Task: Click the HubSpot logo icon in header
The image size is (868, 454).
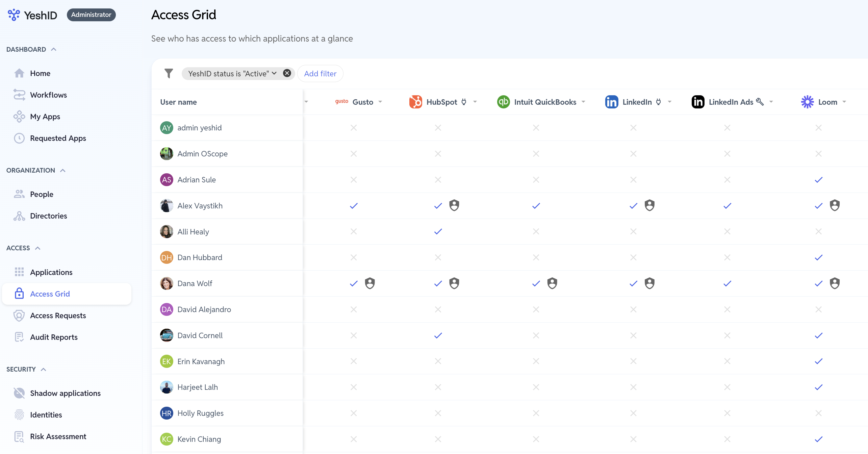Action: pyautogui.click(x=415, y=102)
